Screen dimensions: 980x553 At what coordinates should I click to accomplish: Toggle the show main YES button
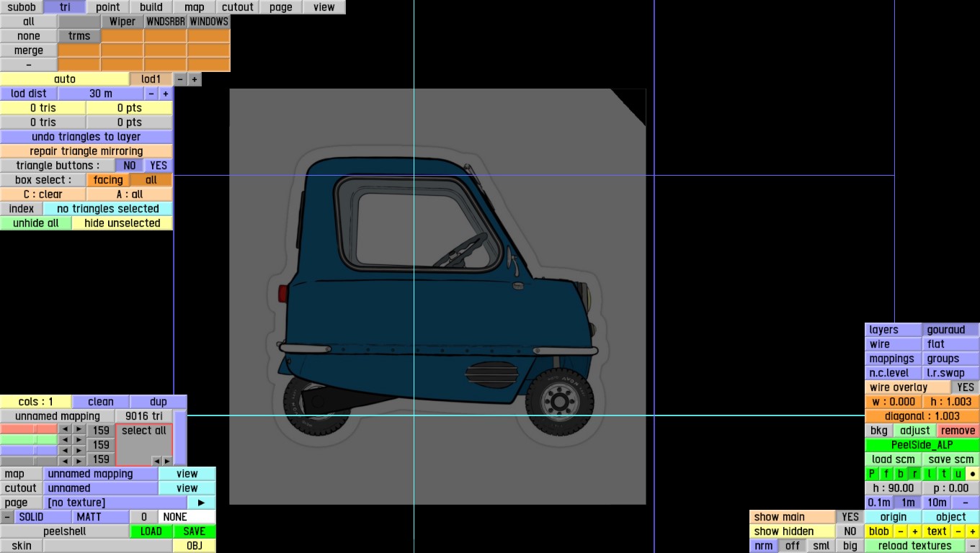[850, 517]
